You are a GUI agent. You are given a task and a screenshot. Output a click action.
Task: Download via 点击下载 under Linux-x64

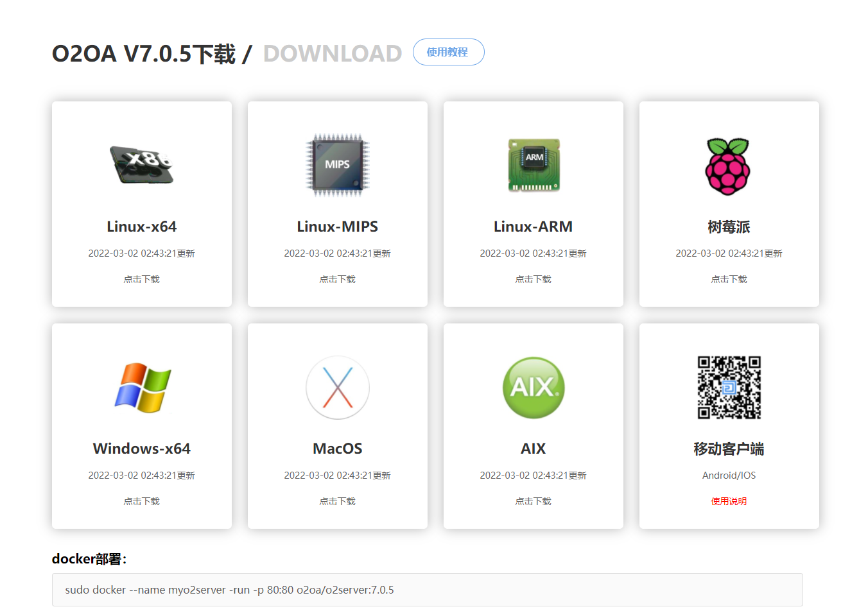[142, 279]
